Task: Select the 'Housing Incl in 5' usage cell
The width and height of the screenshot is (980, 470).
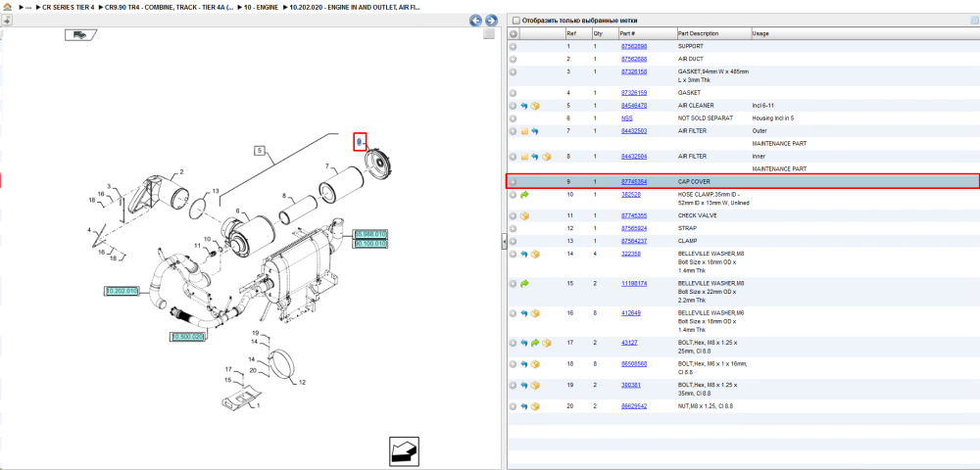Action: (x=773, y=118)
